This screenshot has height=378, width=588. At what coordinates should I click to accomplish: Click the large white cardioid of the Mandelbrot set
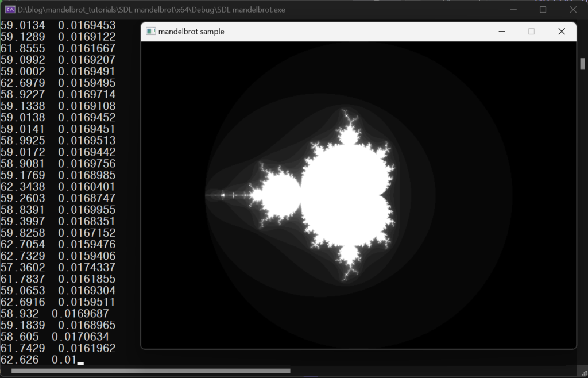click(345, 195)
